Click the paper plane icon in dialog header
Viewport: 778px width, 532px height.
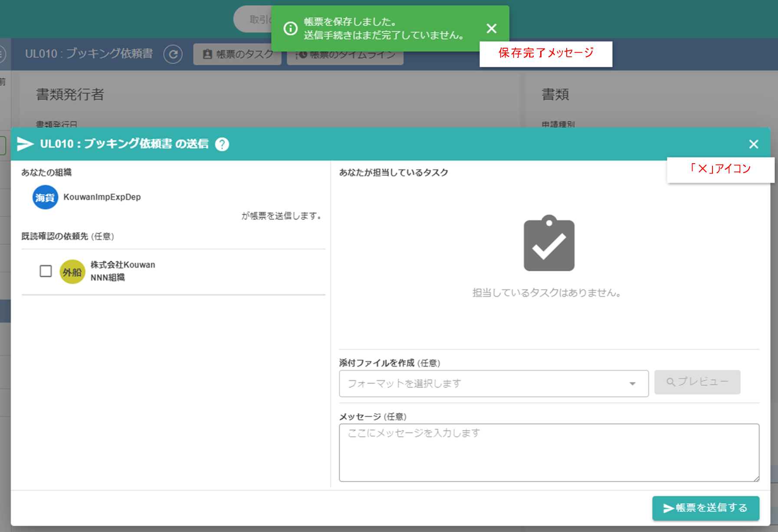25,144
